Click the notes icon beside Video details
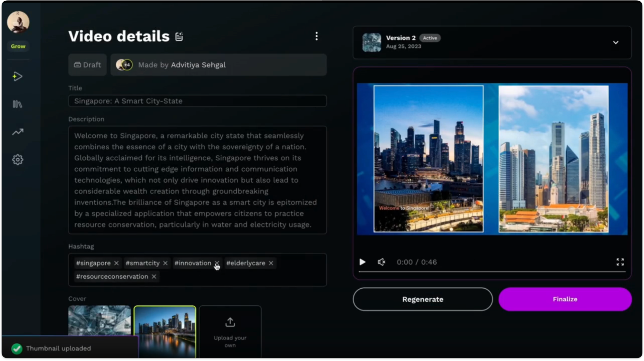Screen dimensions: 644x361 point(179,37)
